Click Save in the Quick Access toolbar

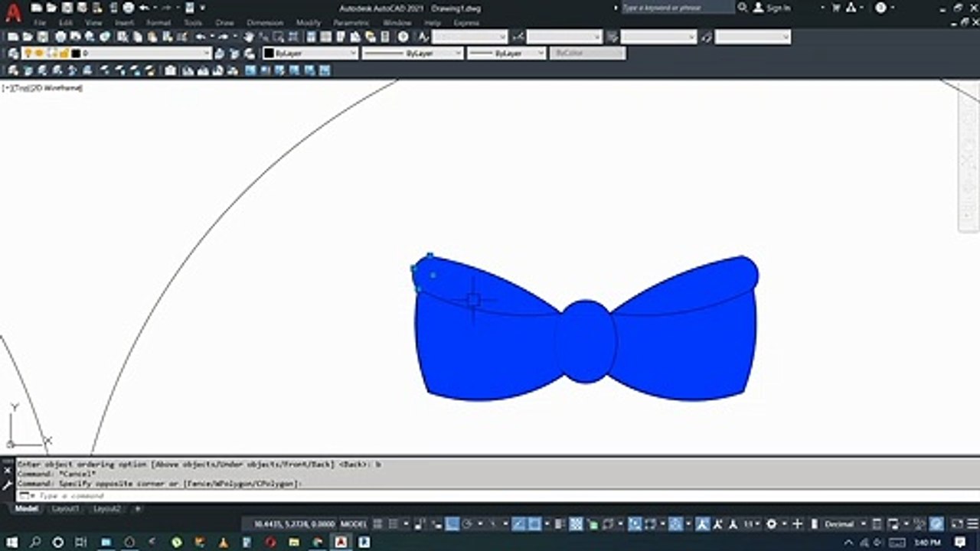[67, 8]
